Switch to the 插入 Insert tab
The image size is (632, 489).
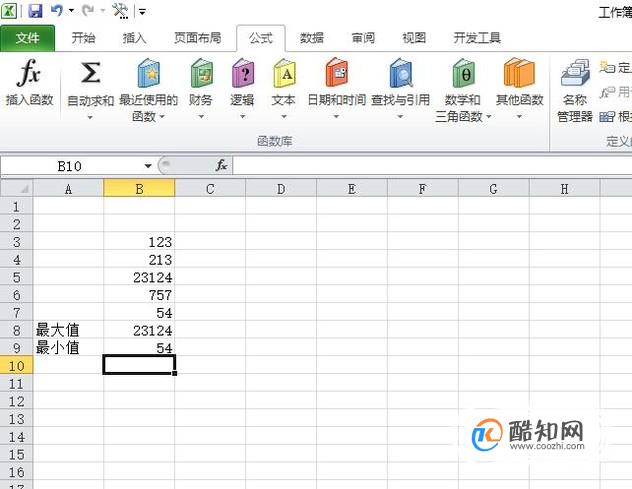(x=135, y=38)
